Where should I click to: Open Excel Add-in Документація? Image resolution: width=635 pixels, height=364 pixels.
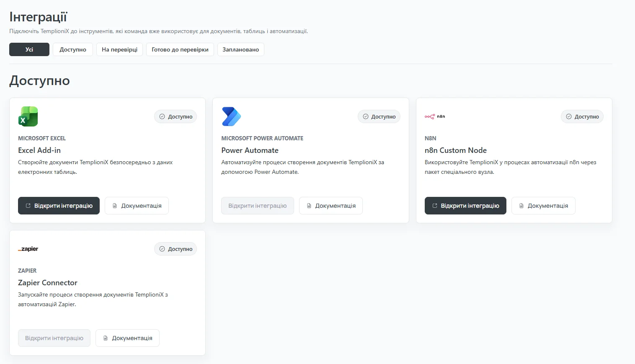137,206
